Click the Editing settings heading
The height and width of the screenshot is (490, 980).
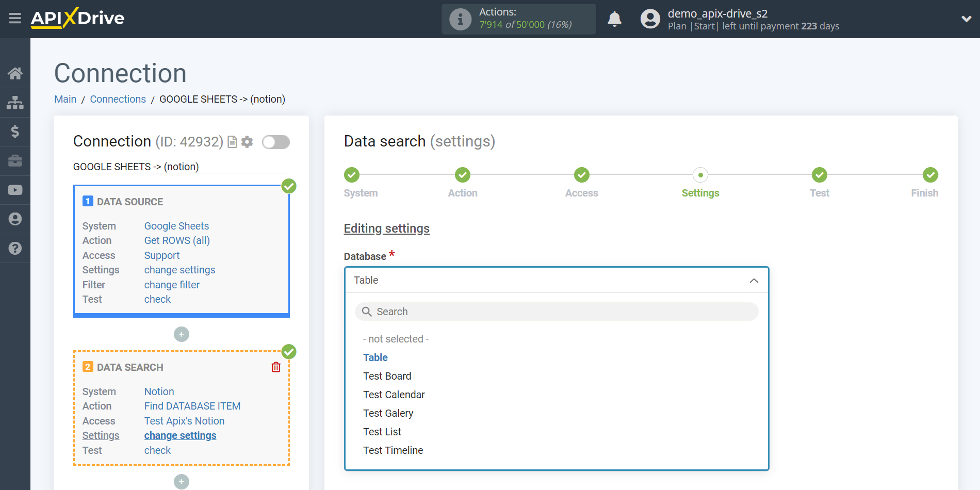(x=387, y=228)
